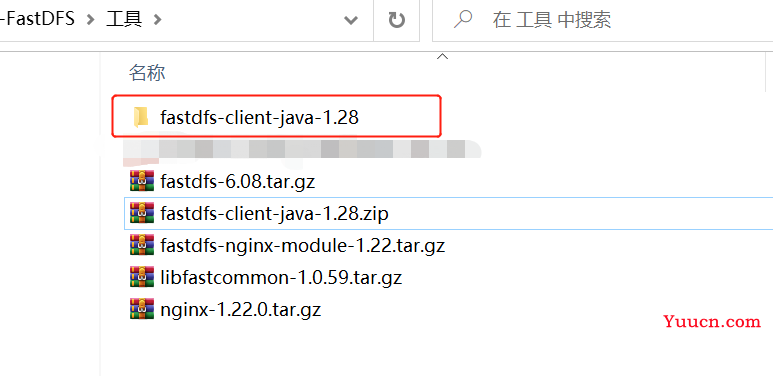
Task: Select the folder name fastdfs-client-java-1.28
Action: (259, 117)
